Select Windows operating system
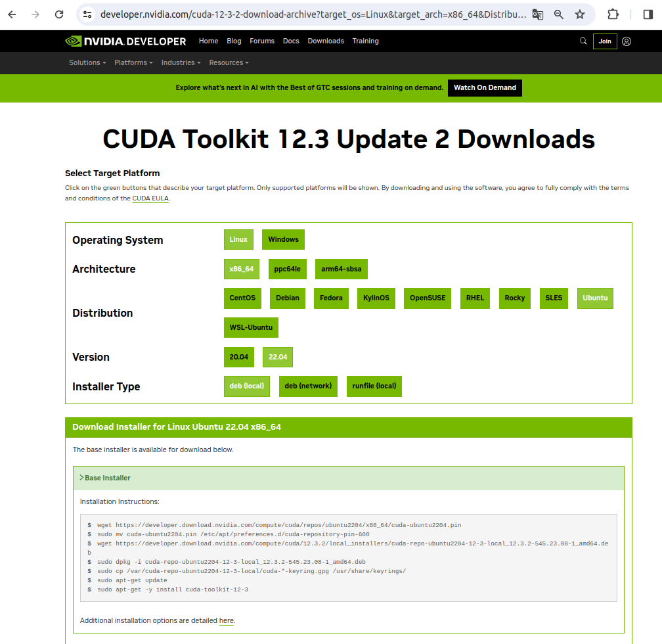662x644 pixels. coord(283,240)
